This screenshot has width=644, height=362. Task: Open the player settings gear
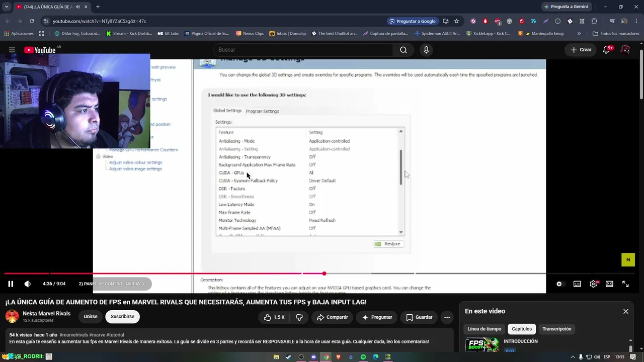point(594,284)
